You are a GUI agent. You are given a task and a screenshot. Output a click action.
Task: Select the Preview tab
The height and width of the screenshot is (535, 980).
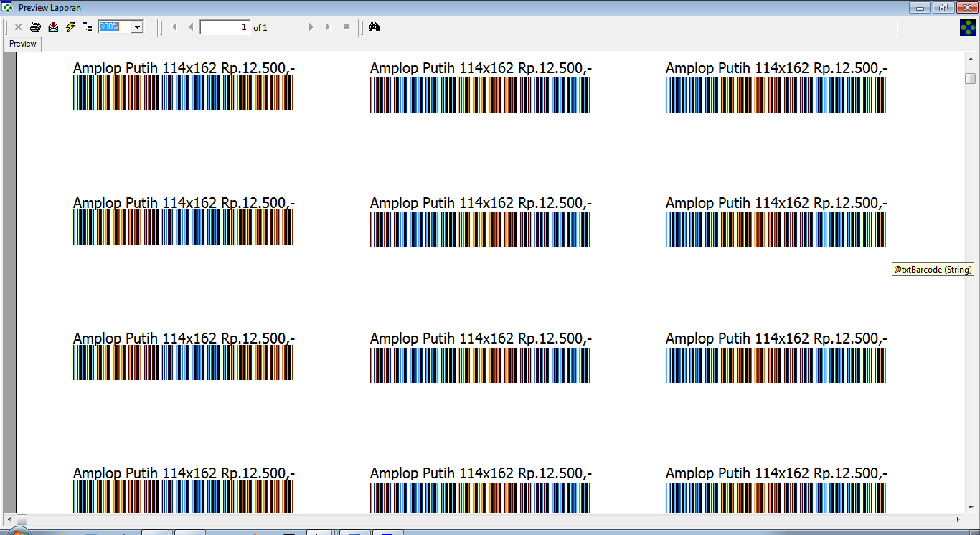23,44
